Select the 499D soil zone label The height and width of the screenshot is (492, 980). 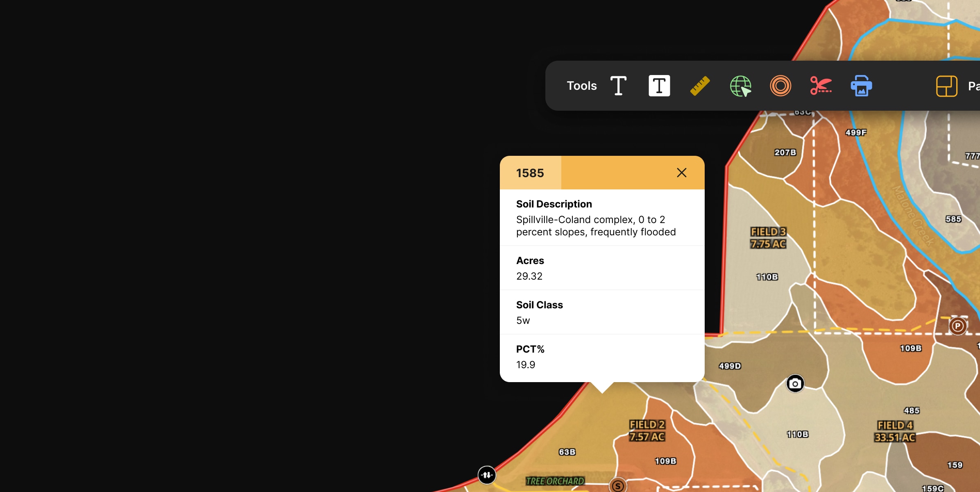point(730,366)
